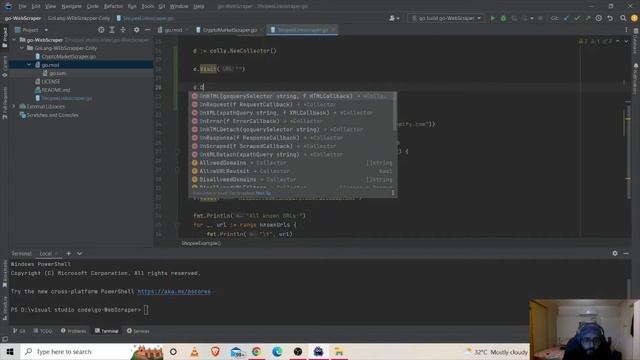Commit changes with the green checkmark
The height and width of the screenshot is (360, 640).
point(577,18)
